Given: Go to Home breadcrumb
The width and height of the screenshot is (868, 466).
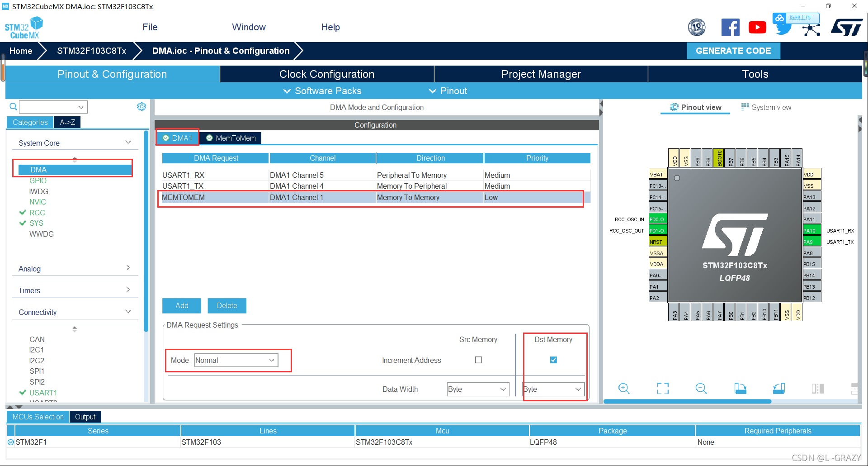Looking at the screenshot, I should click(x=21, y=51).
